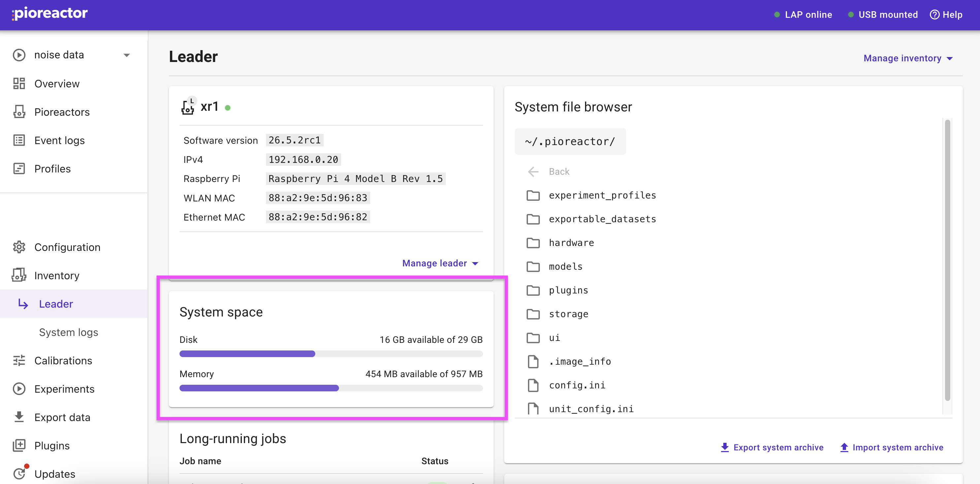Click the Plugins add-box icon

click(19, 446)
